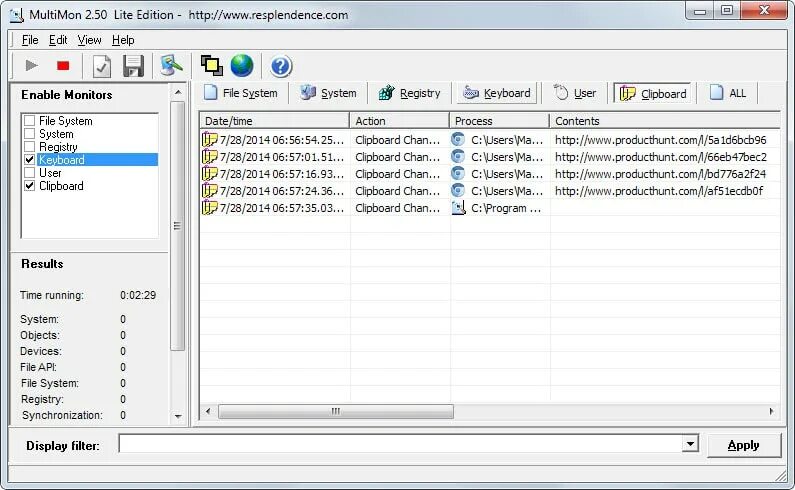
Task: Click horizontal scrollbar right arrow
Action: click(x=771, y=411)
